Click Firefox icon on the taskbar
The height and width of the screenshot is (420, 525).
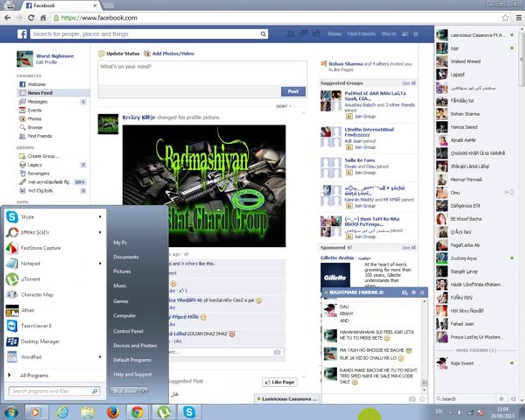pos(113,412)
